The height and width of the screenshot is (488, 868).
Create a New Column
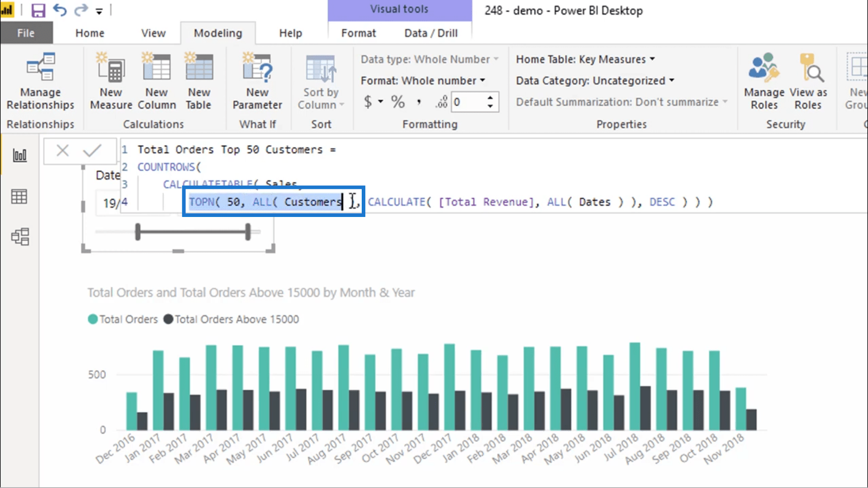157,81
